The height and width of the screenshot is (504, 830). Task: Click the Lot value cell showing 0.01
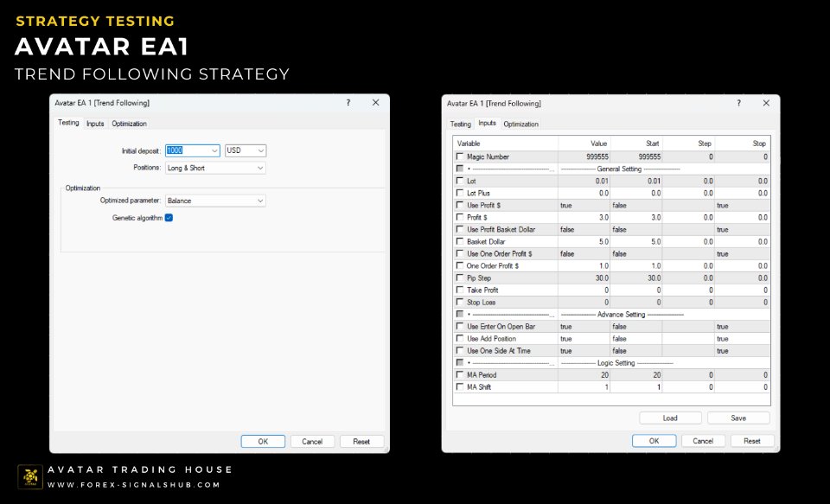pos(584,181)
